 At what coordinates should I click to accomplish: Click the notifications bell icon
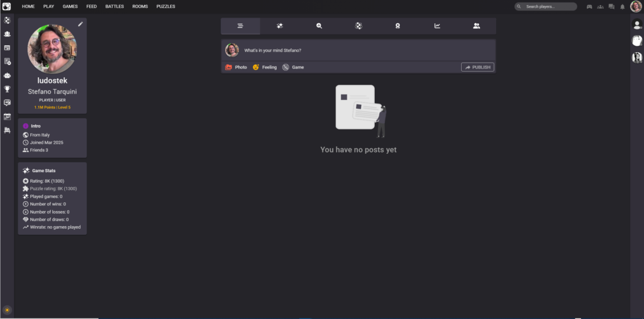622,7
